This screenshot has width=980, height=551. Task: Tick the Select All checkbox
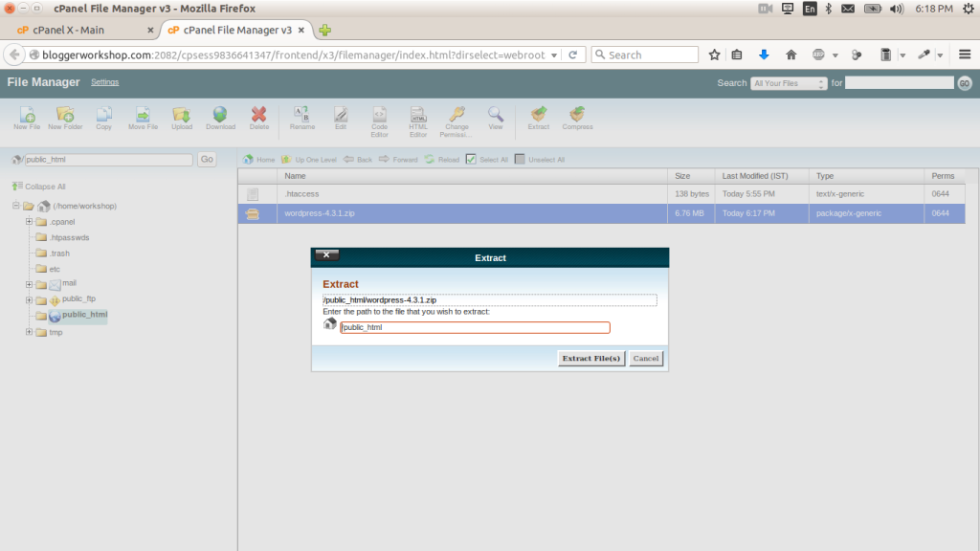[x=471, y=160]
